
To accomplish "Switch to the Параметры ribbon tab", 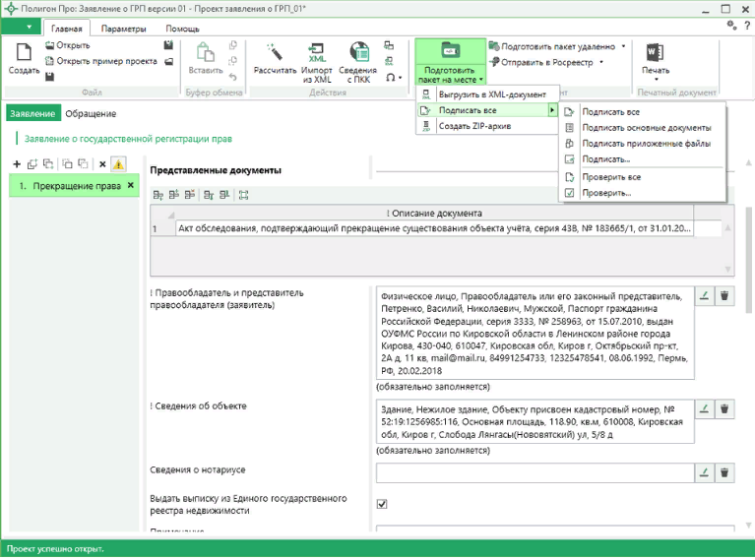I will 123,29.
